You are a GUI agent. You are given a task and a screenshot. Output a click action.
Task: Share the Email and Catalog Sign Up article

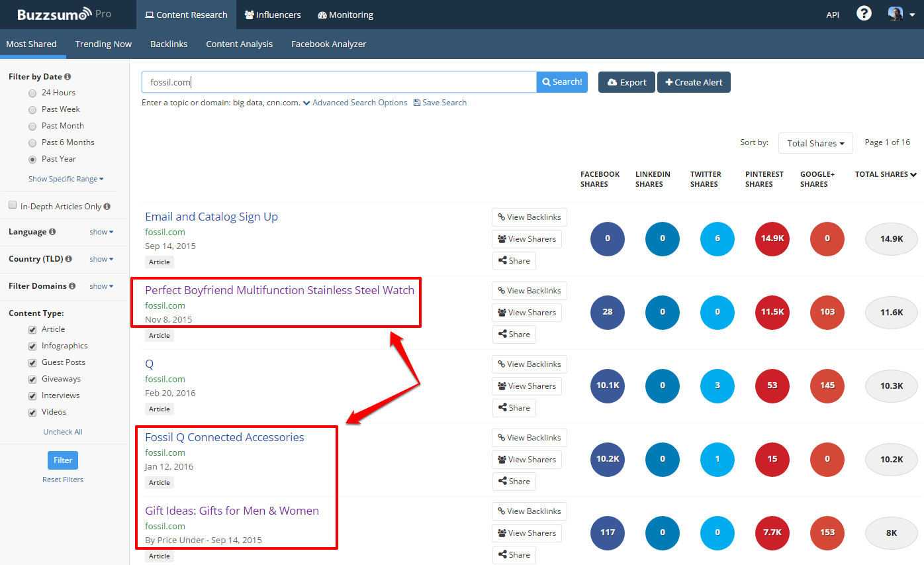514,260
